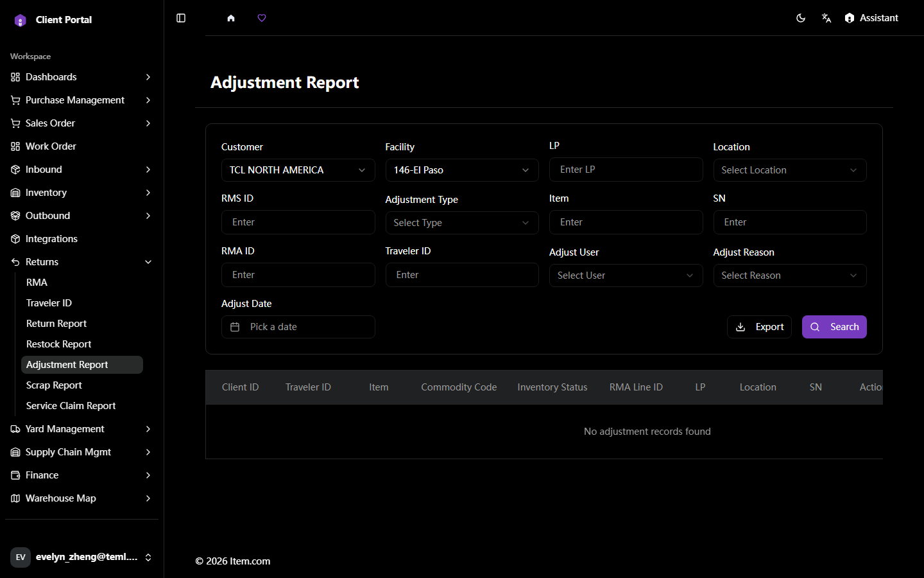Open the Restock Report page

click(x=82, y=344)
